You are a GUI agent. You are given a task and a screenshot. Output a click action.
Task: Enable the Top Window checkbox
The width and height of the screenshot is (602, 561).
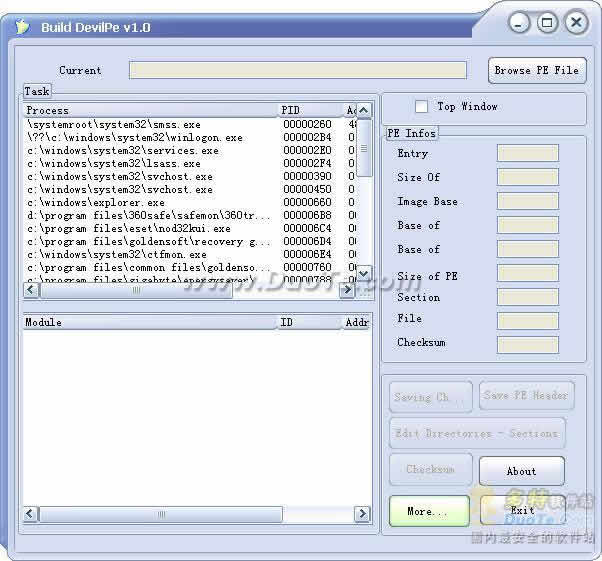[421, 106]
